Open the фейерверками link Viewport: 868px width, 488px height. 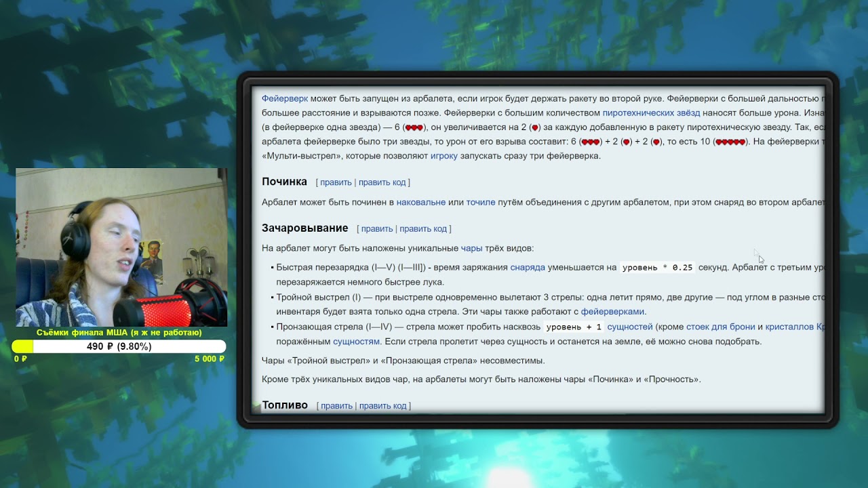pyautogui.click(x=614, y=312)
